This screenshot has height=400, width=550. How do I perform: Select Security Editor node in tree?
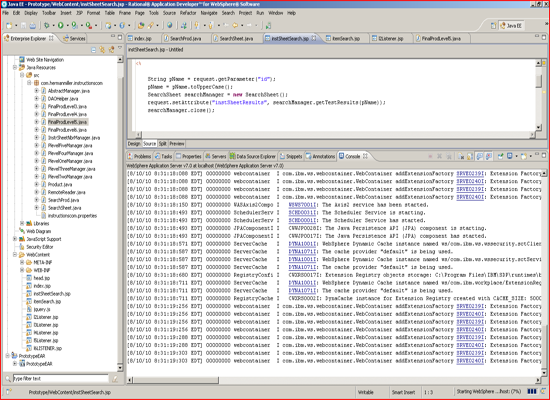(x=40, y=247)
